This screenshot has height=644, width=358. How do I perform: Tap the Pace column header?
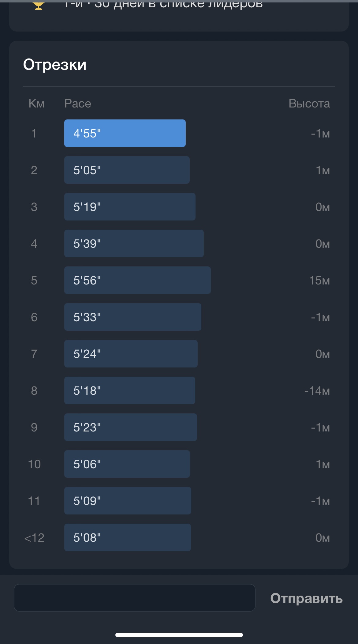click(78, 104)
